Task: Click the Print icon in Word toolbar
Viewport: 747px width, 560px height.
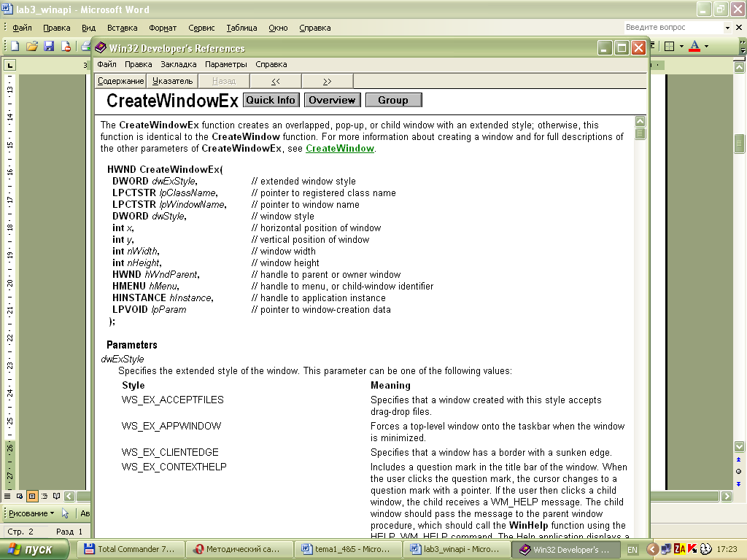Action: click(86, 46)
